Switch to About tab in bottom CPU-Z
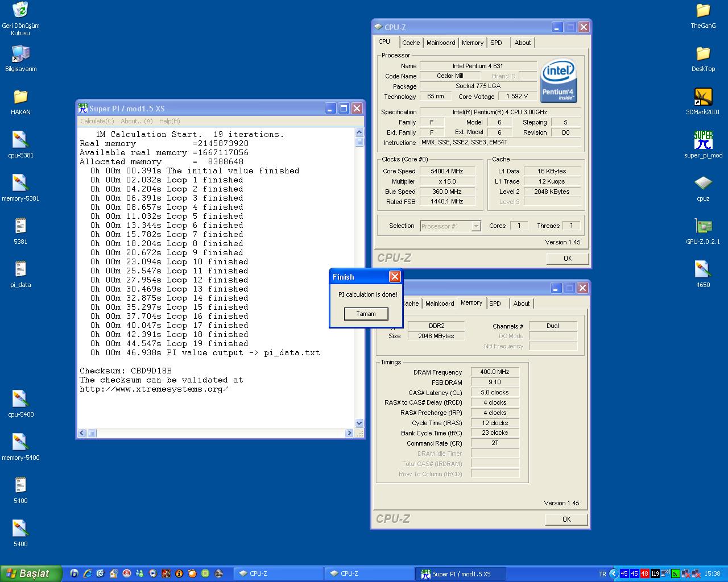The width and height of the screenshot is (728, 582). pos(522,304)
